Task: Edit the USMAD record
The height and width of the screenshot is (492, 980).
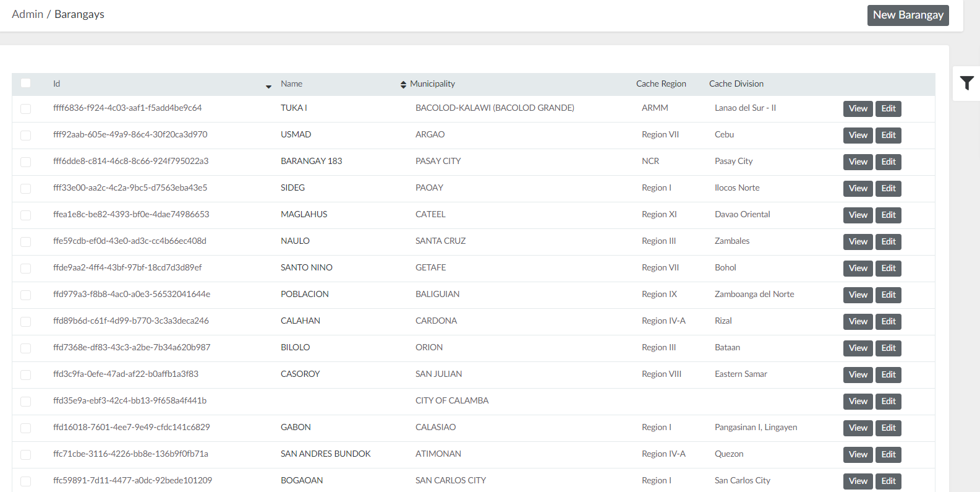Action: [888, 136]
